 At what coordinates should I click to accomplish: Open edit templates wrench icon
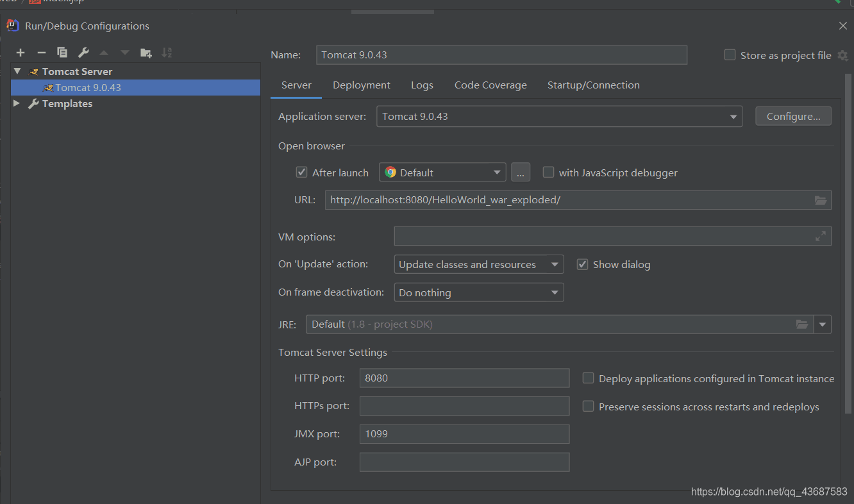coord(83,53)
